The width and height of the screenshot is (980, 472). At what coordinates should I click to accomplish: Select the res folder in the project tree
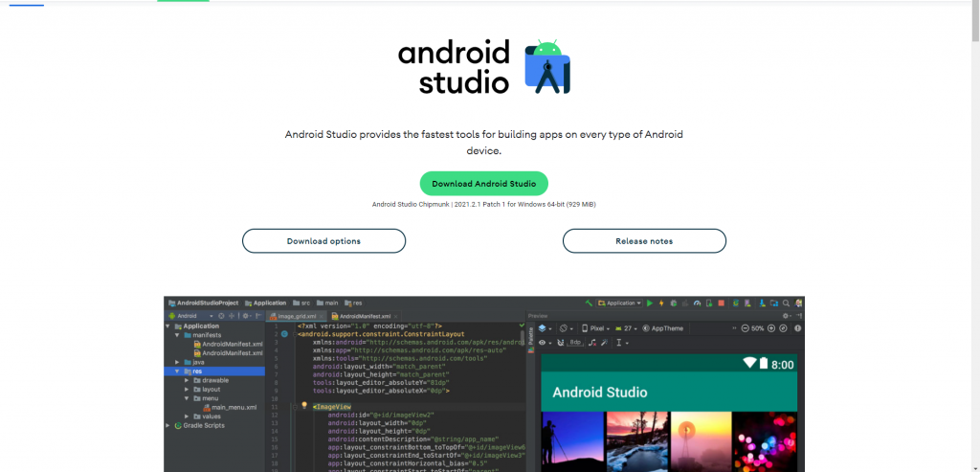(x=214, y=371)
